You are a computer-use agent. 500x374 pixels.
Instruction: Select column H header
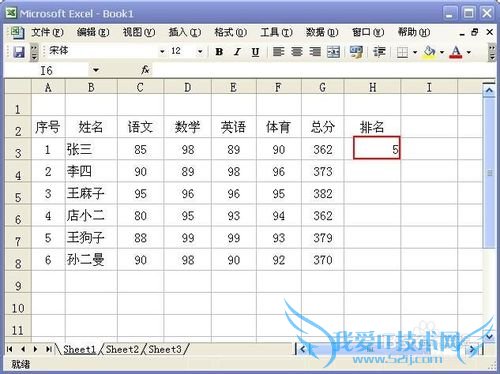(x=372, y=88)
